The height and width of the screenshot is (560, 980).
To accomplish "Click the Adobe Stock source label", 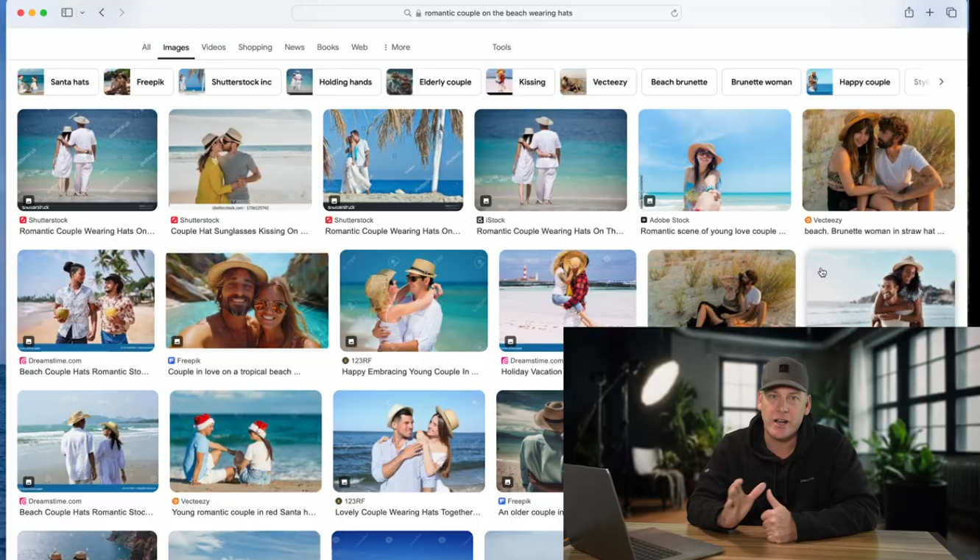I will point(669,220).
